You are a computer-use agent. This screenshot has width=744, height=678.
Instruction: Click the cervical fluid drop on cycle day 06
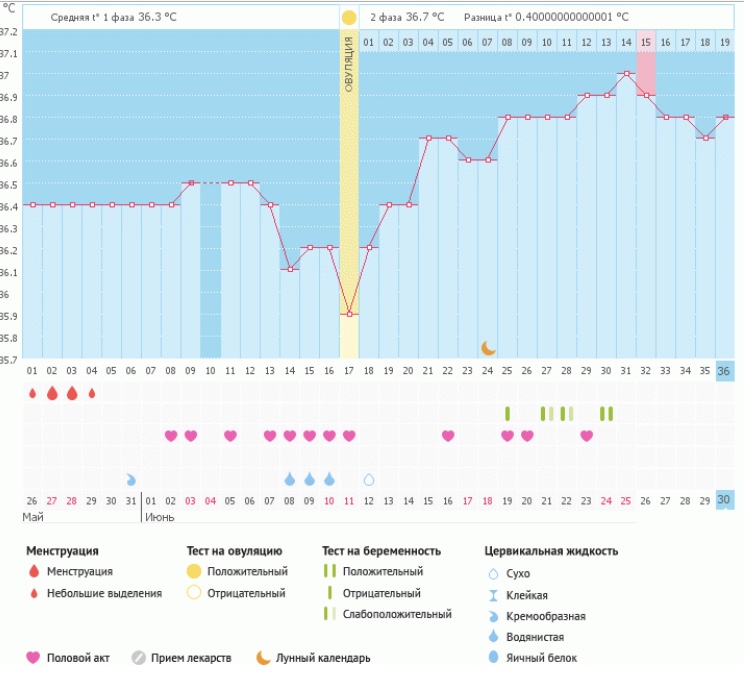pos(131,480)
